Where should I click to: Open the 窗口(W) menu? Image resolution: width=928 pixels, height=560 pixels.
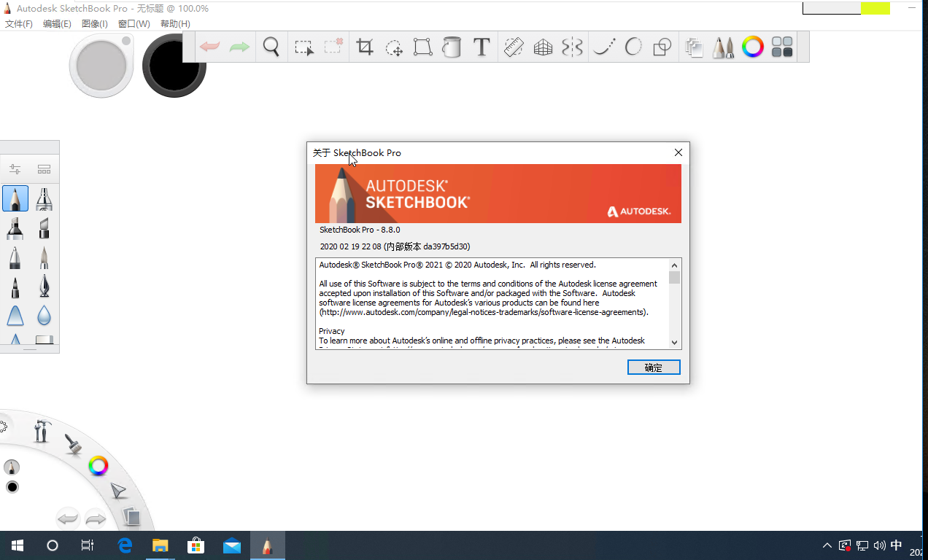pyautogui.click(x=134, y=24)
